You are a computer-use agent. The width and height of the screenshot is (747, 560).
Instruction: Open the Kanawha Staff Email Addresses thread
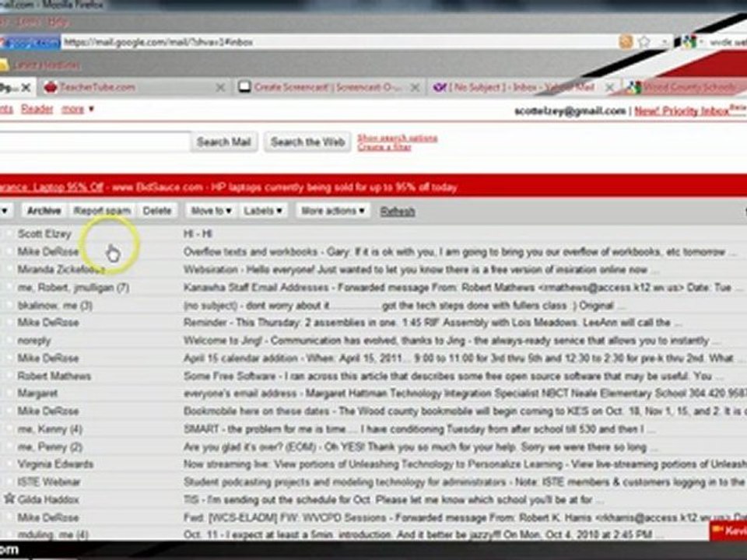click(373, 287)
